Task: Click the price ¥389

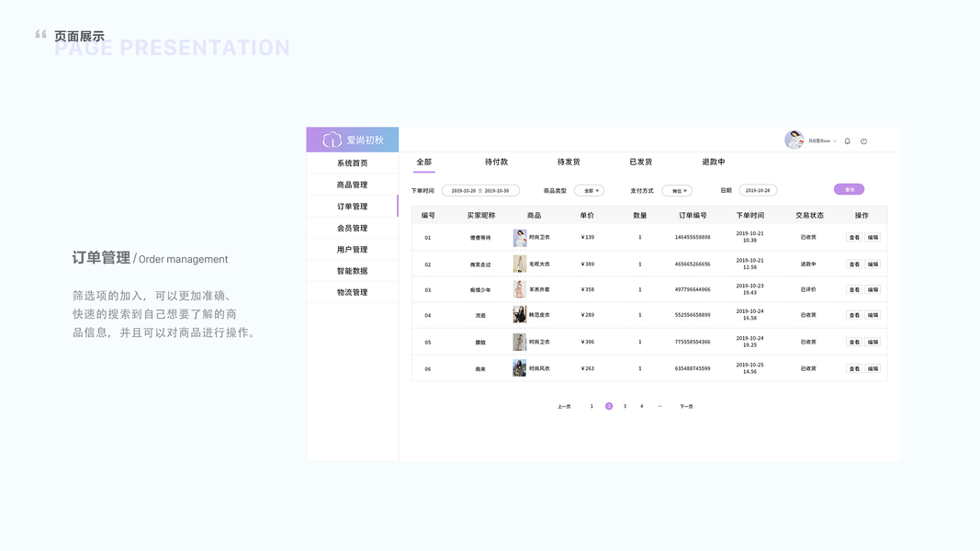Action: [x=588, y=264]
